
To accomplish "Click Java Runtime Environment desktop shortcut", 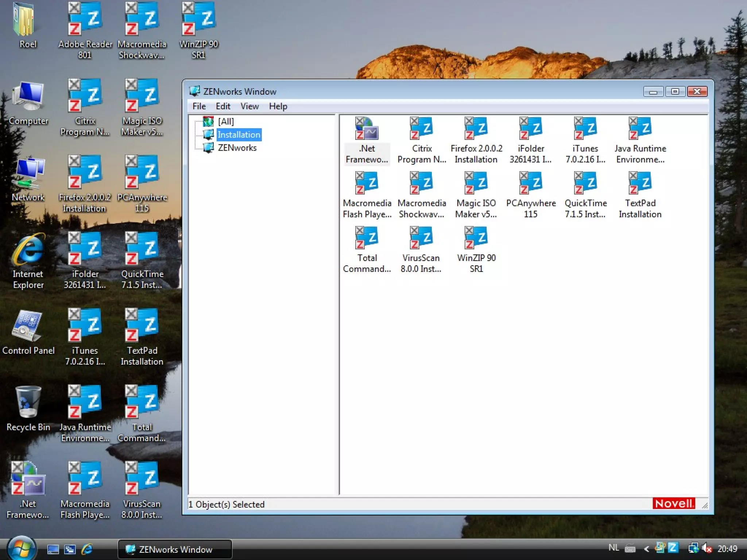I will click(85, 414).
